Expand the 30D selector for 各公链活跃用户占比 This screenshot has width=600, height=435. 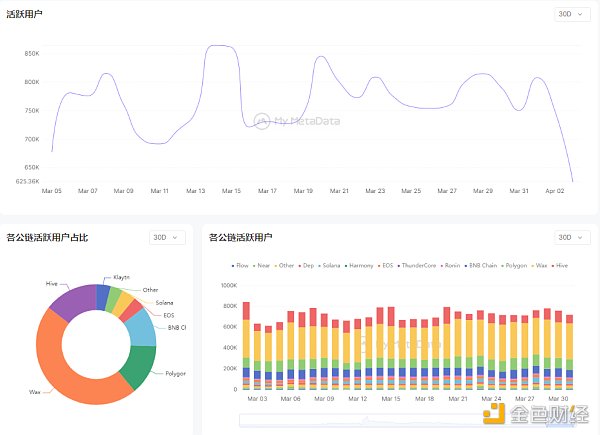(166, 237)
